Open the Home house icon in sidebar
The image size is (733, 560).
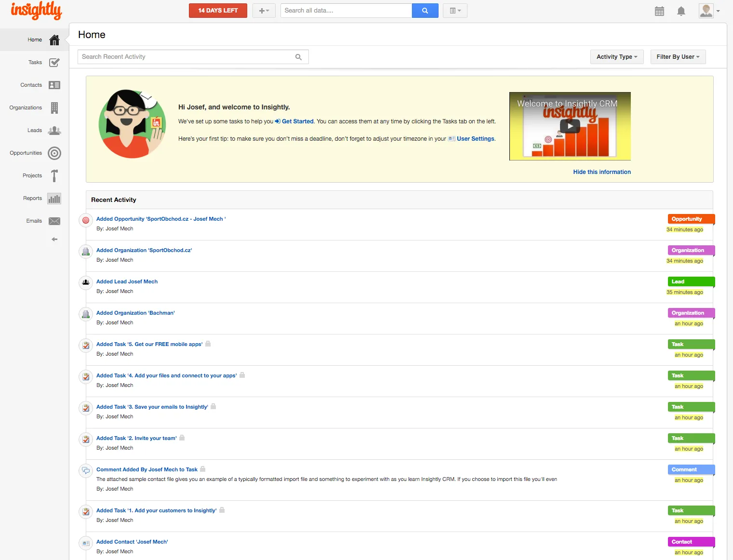pyautogui.click(x=54, y=40)
